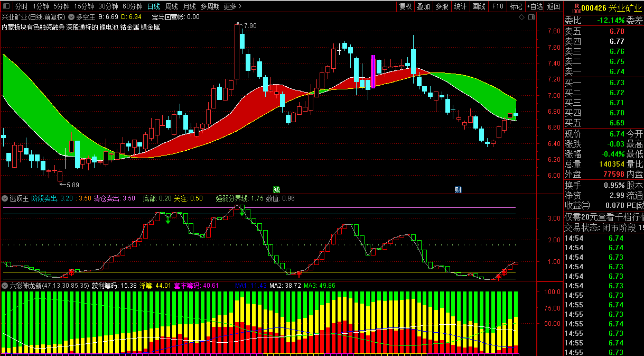Toggle the right side panel icon
This screenshot has height=356, width=644.
(532, 17)
